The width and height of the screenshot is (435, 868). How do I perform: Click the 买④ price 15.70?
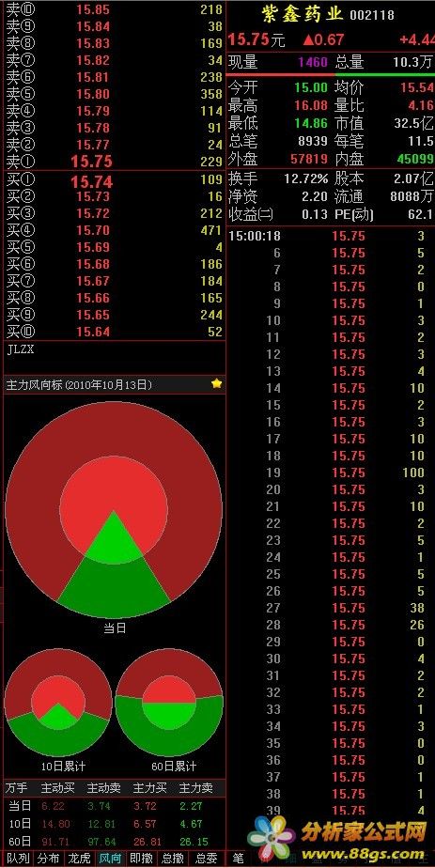(x=93, y=230)
